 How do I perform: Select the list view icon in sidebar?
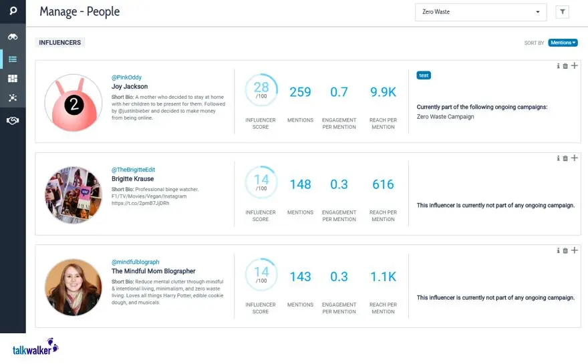click(13, 59)
